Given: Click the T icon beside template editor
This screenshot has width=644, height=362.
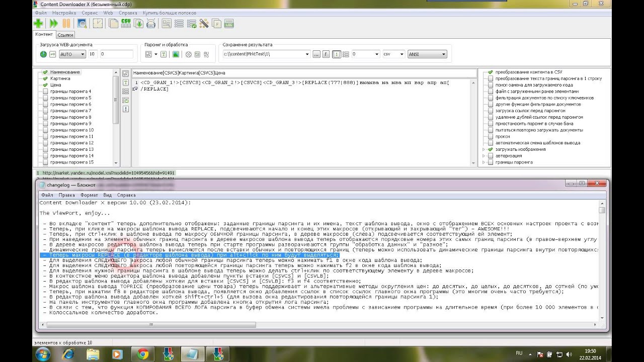Looking at the screenshot, I should coord(126,82).
